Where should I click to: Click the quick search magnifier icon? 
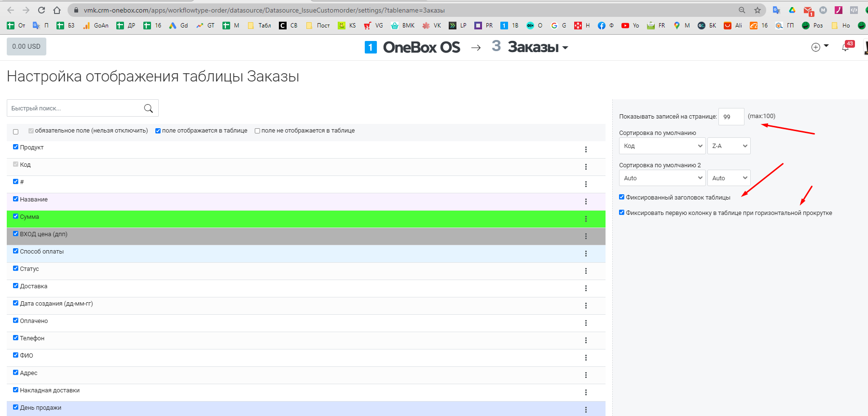coord(148,108)
